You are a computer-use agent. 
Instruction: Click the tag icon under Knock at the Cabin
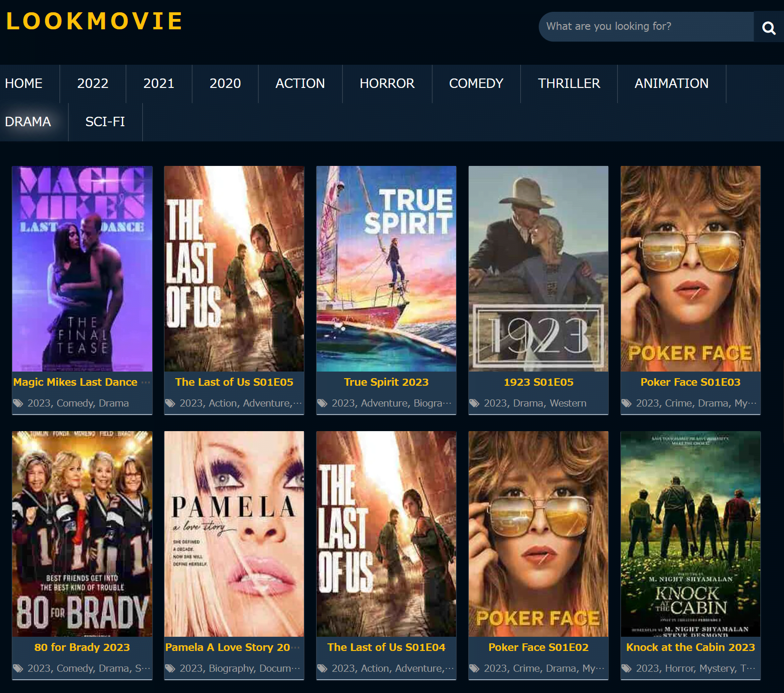[627, 668]
